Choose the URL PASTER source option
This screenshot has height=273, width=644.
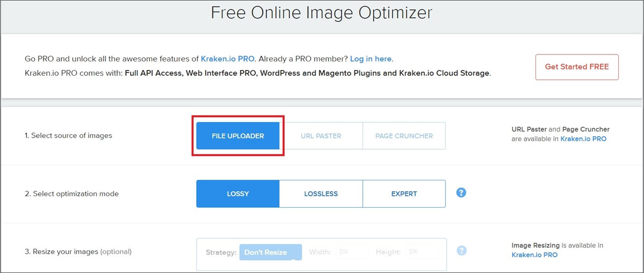click(321, 136)
